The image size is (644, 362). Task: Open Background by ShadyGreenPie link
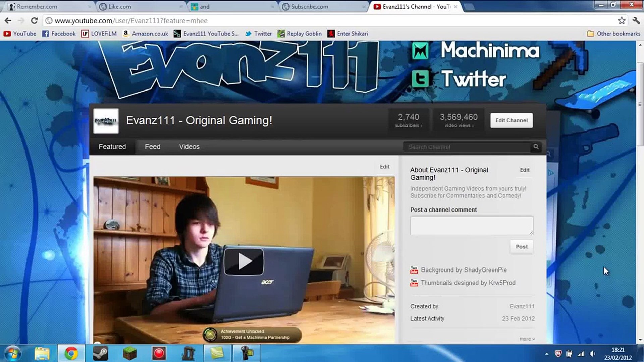click(464, 270)
